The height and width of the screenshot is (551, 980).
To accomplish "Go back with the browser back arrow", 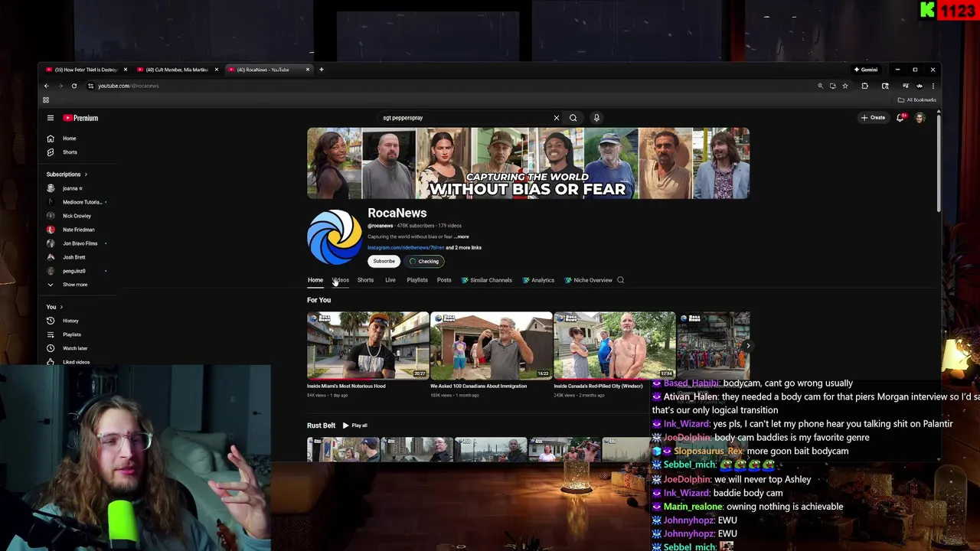I will click(47, 86).
